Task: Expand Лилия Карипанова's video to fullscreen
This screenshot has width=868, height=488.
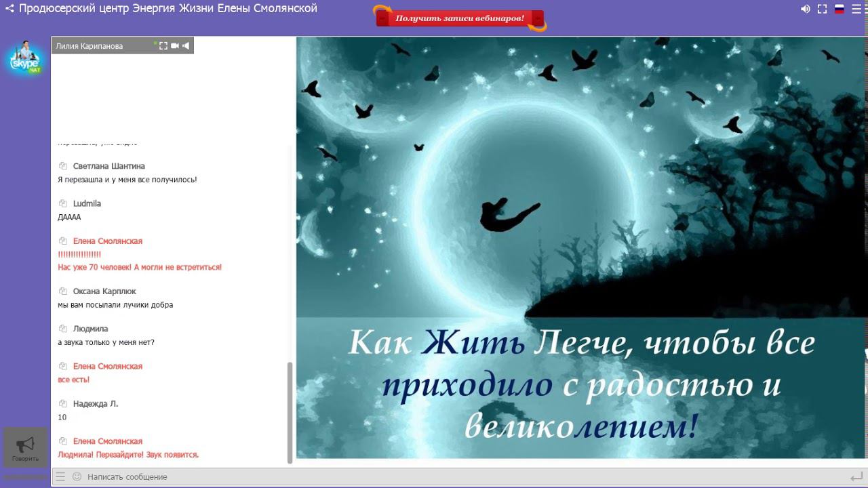Action: point(163,46)
